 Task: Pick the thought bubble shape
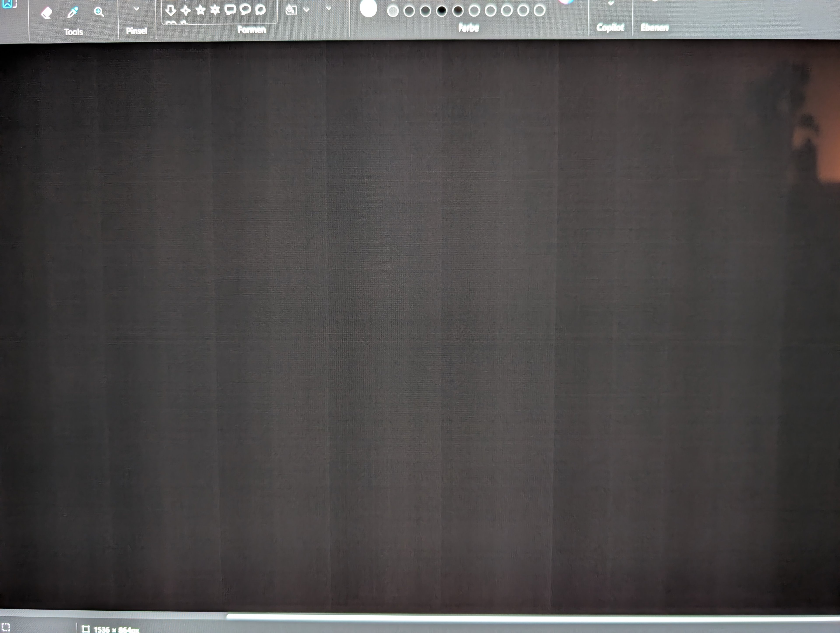pos(260,9)
